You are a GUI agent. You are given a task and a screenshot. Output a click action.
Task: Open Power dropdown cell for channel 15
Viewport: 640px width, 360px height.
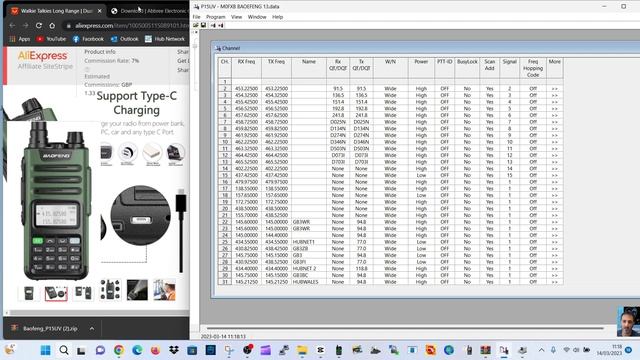coord(421,175)
